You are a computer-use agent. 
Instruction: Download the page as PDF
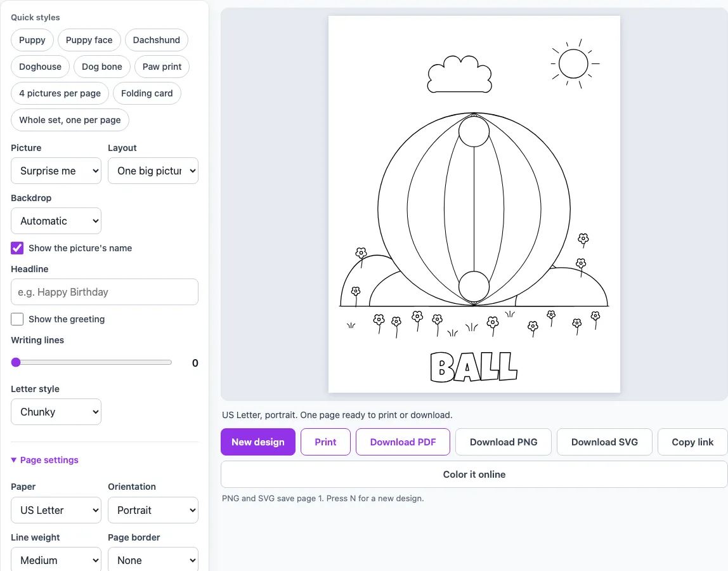(403, 442)
